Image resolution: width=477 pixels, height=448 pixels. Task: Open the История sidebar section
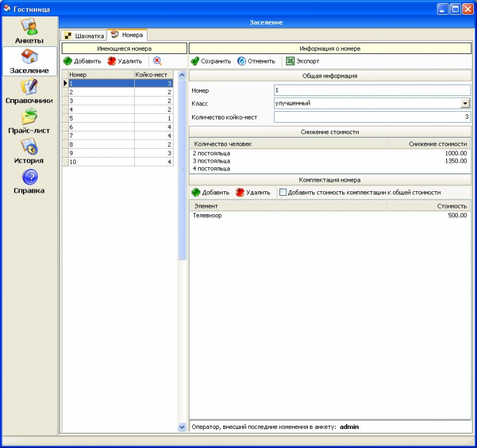[x=29, y=151]
